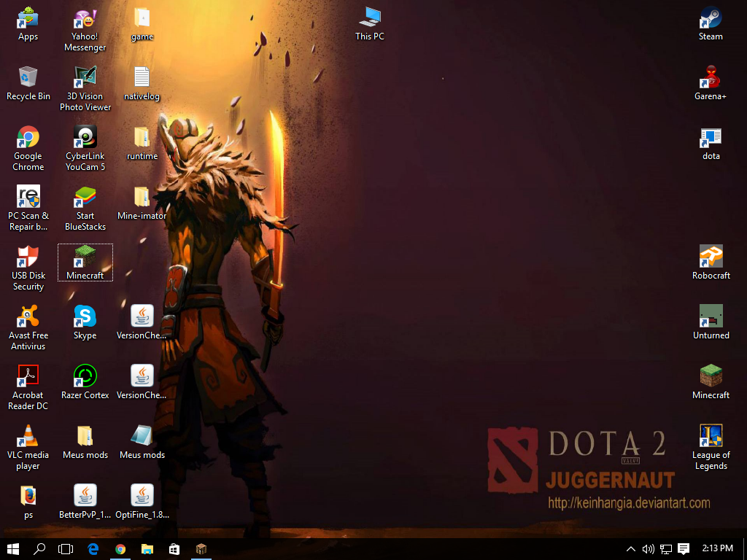Image resolution: width=747 pixels, height=560 pixels.
Task: Launch Microsoft Edge from the taskbar
Action: pos(93,549)
